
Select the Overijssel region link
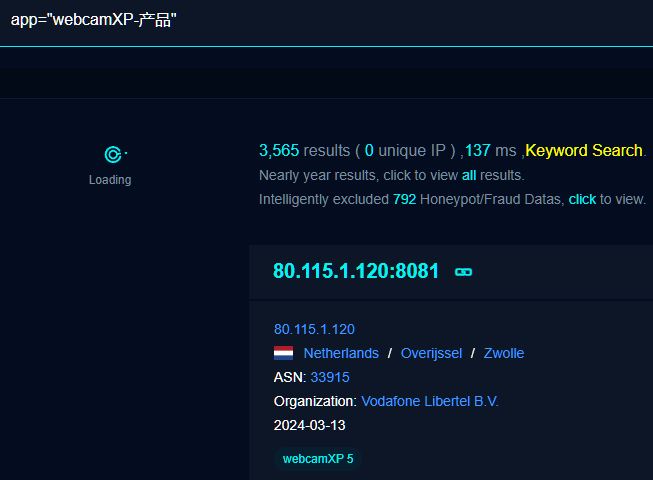[430, 353]
